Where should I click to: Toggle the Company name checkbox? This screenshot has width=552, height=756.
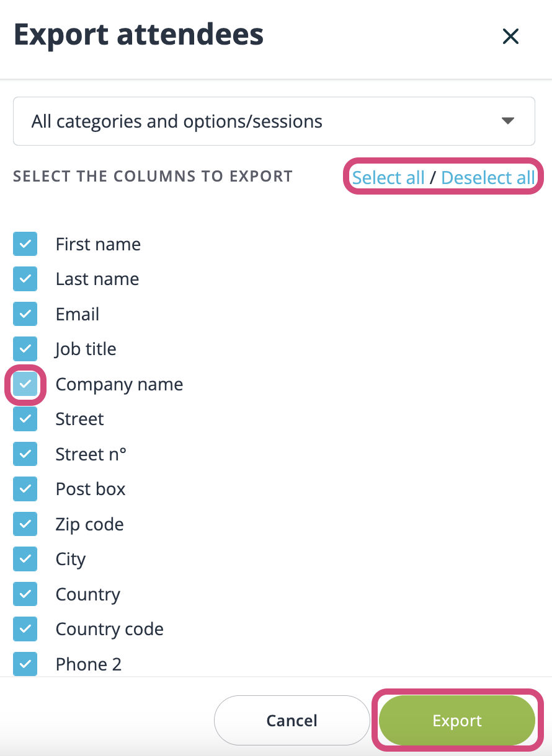pyautogui.click(x=25, y=384)
